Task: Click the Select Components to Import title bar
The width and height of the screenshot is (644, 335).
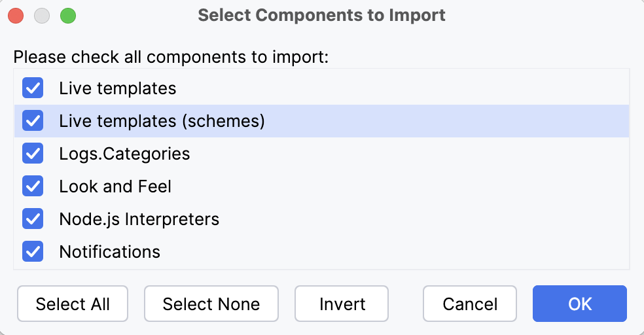Action: (321, 15)
